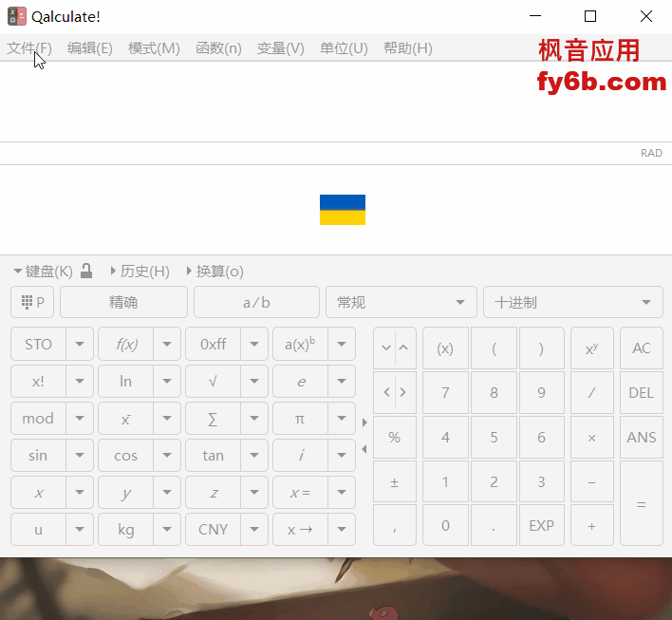672x620 pixels.
Task: Toggle 精确 exact mode
Action: coord(123,302)
